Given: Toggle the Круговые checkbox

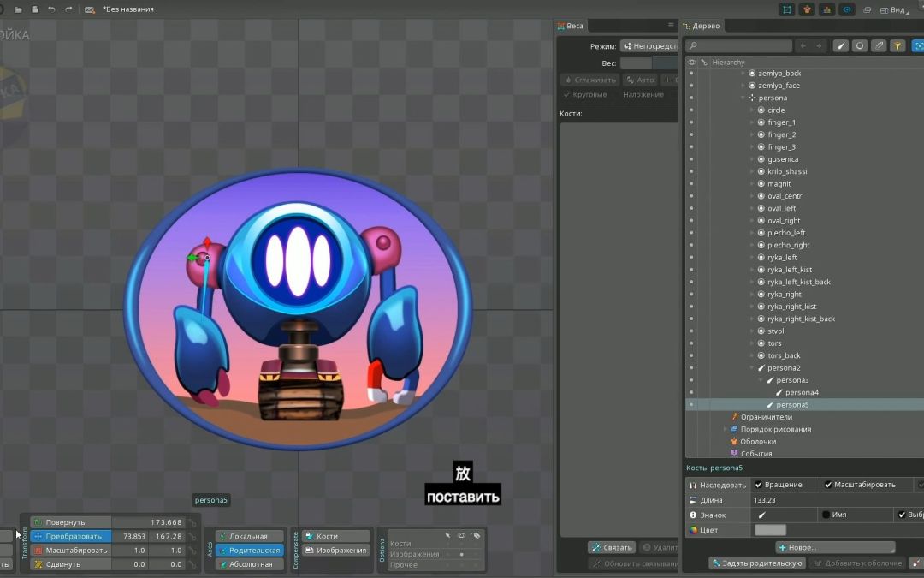Looking at the screenshot, I should [x=585, y=94].
